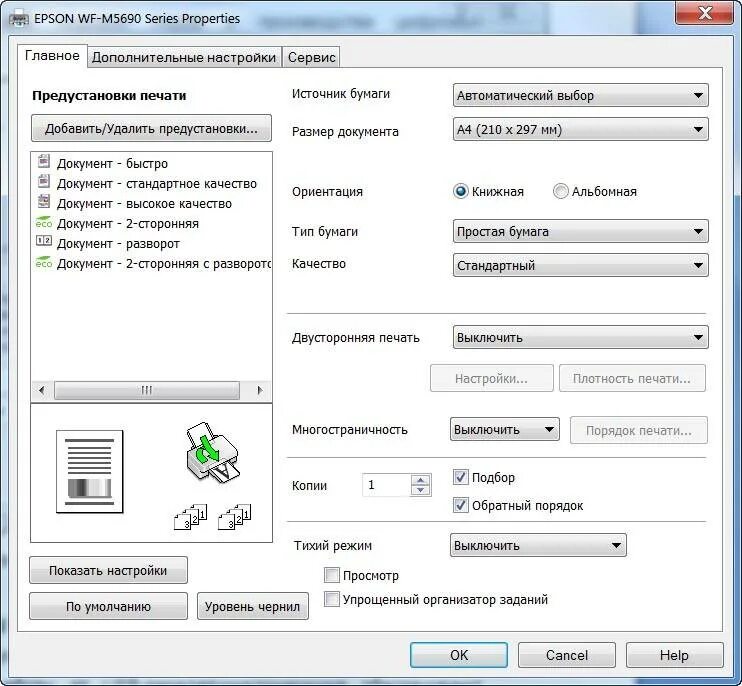Click eco icon beside '2-сторонняя с разворотом'
742x686 pixels.
point(44,262)
